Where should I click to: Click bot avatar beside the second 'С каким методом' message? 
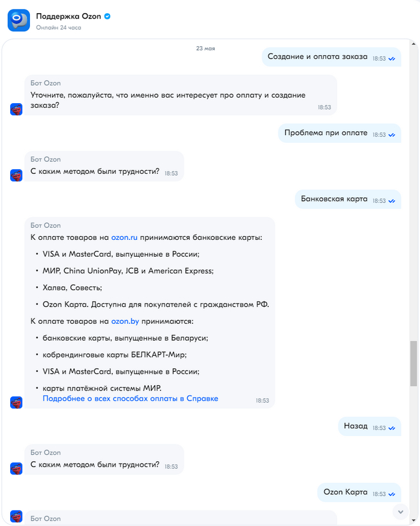16,468
